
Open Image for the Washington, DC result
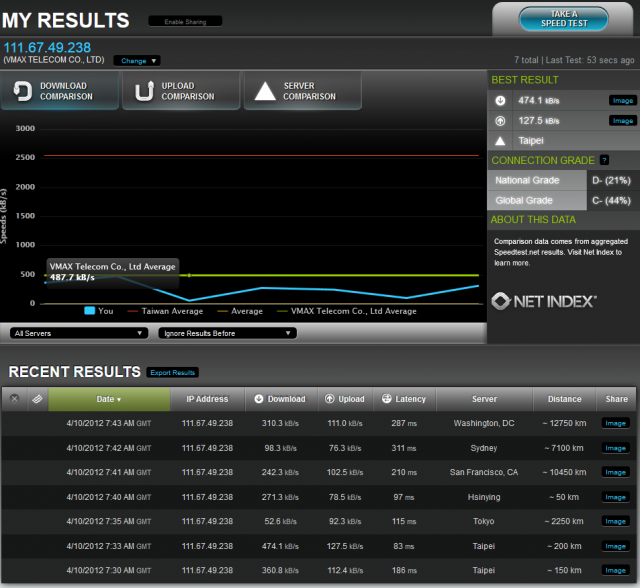[x=616, y=423]
